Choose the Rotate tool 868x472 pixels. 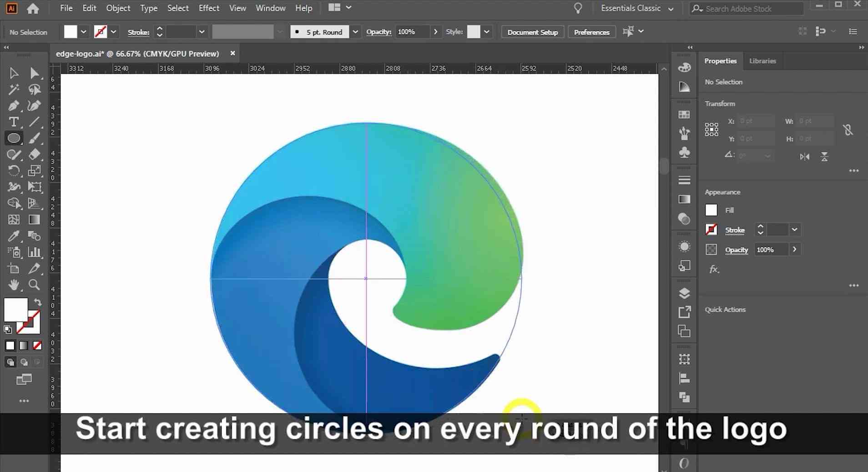pyautogui.click(x=14, y=171)
